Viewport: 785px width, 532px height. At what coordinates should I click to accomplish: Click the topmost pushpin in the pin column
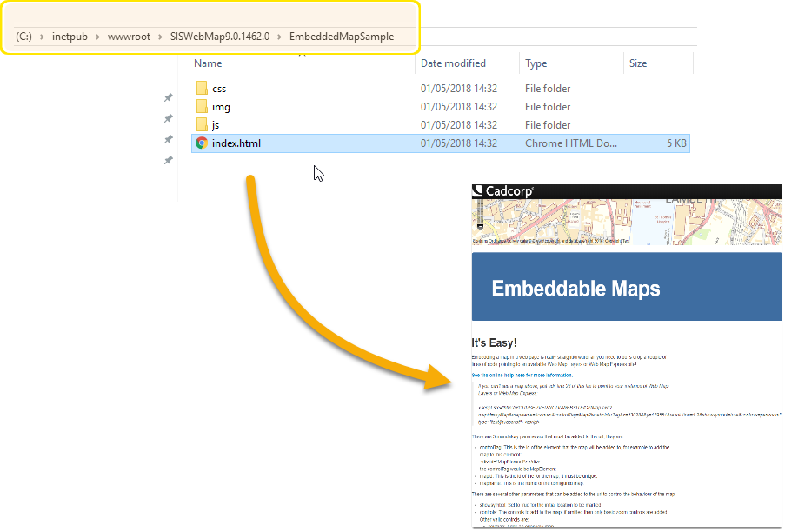pyautogui.click(x=168, y=97)
